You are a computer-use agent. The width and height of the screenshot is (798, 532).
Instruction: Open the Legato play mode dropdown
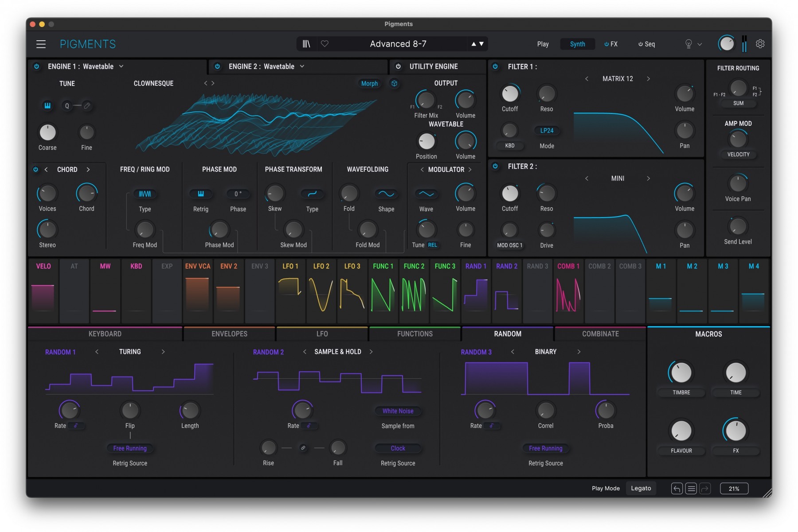[641, 488]
